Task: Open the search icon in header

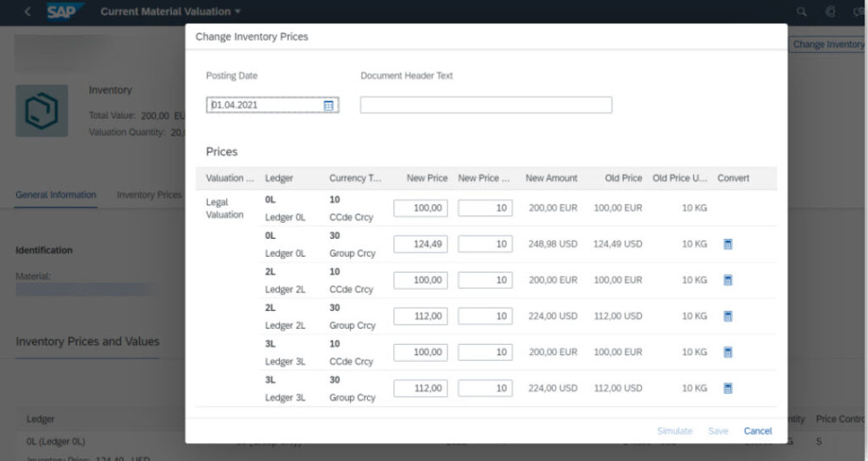Action: (x=802, y=12)
